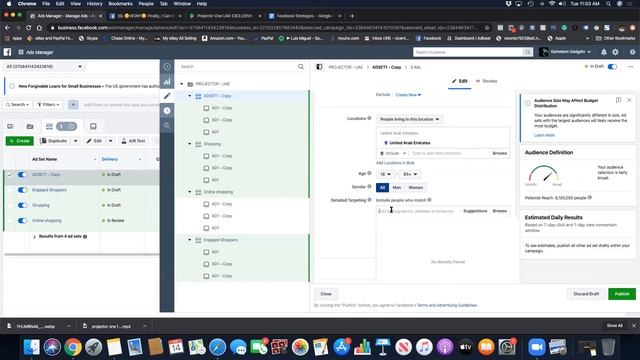This screenshot has width=640, height=360.
Task: Click the green Publish button
Action: point(622,294)
